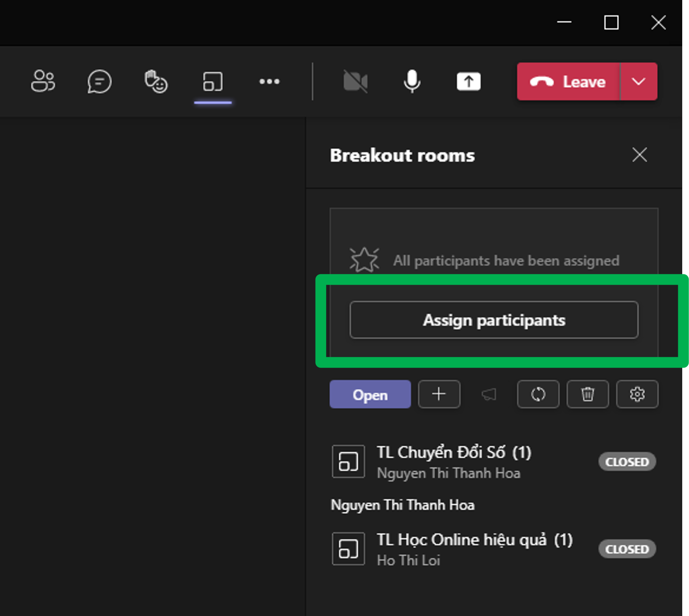Click the Assign participants button
The image size is (689, 616).
coord(494,320)
